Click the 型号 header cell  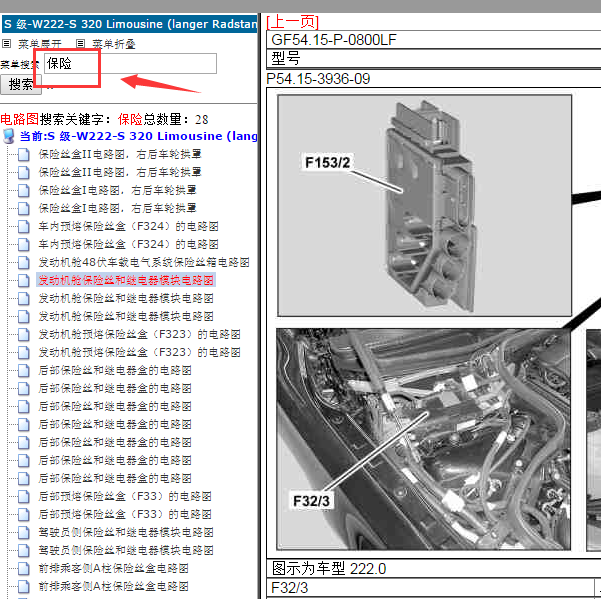point(434,58)
